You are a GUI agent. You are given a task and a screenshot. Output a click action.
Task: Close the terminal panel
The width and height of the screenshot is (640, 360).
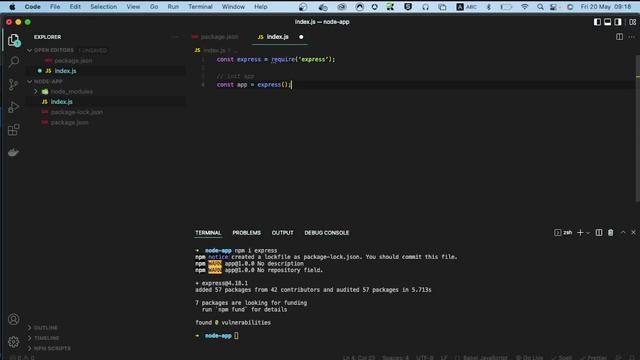(633, 233)
